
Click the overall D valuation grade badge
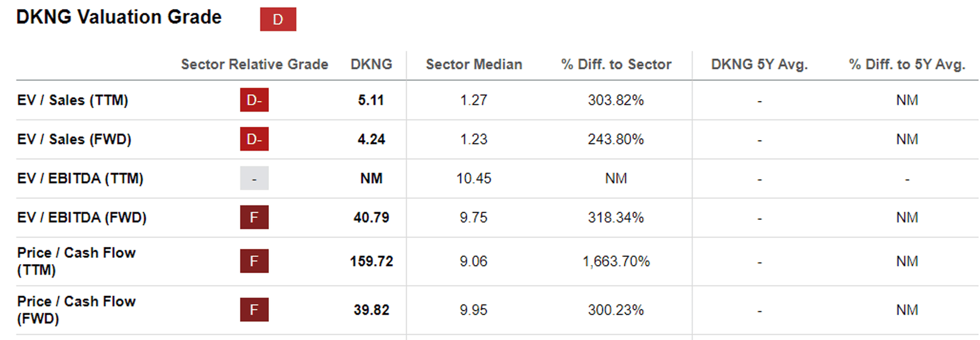277,19
